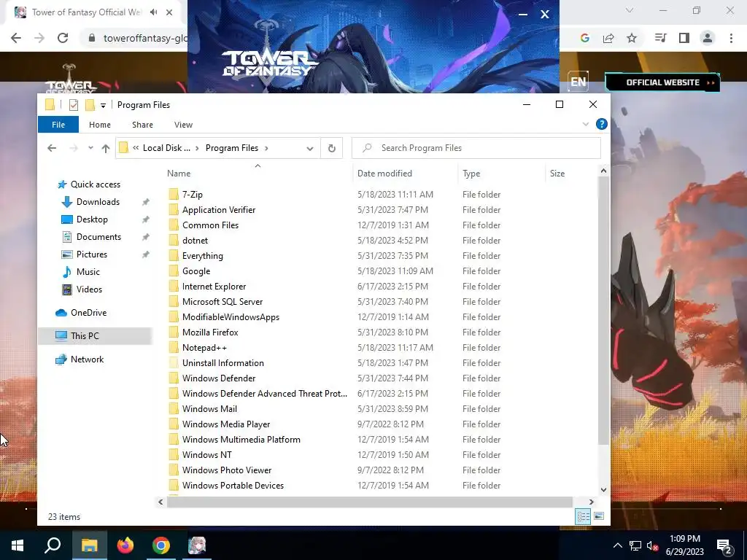Click the vertical scrollbar down arrow
This screenshot has width=747, height=560.
(603, 489)
